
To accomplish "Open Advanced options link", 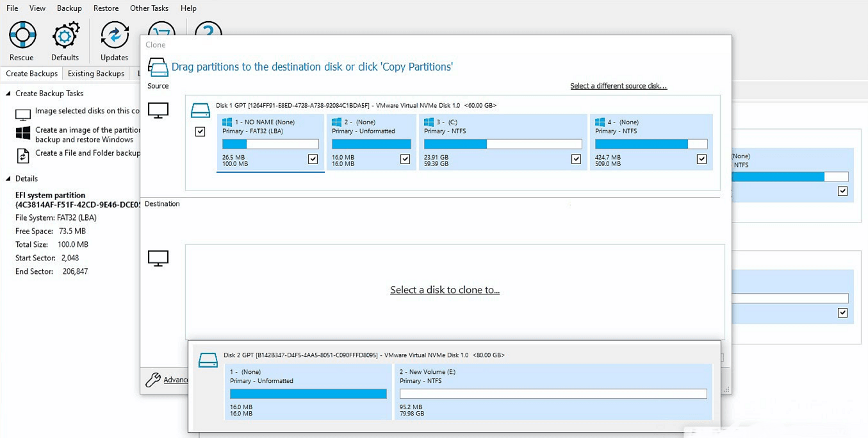I will 176,380.
